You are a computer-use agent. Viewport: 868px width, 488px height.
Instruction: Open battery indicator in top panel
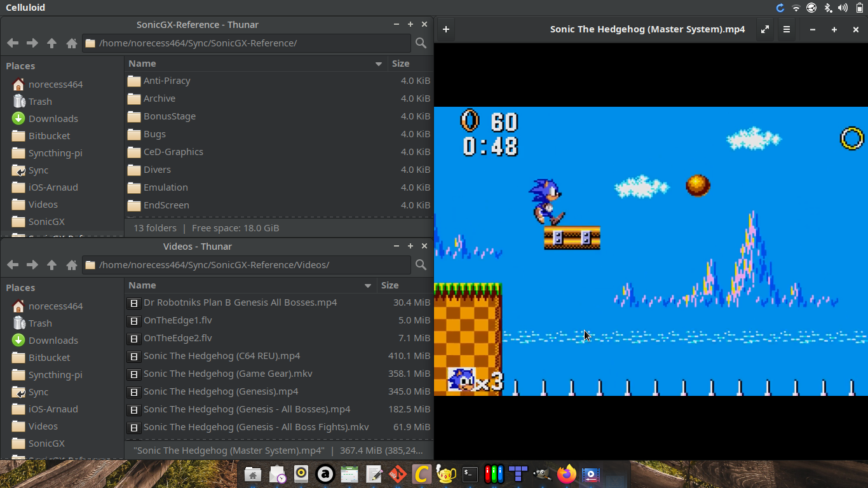[858, 8]
